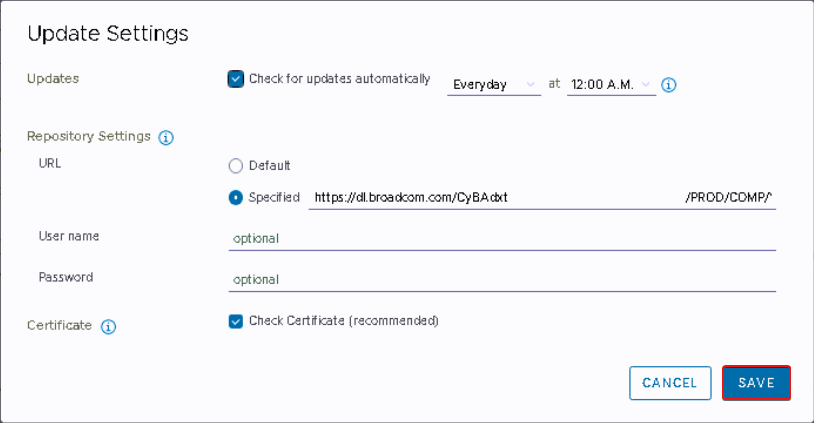Image resolution: width=814 pixels, height=423 pixels.
Task: Click the 'URL' field label
Action: tap(50, 162)
